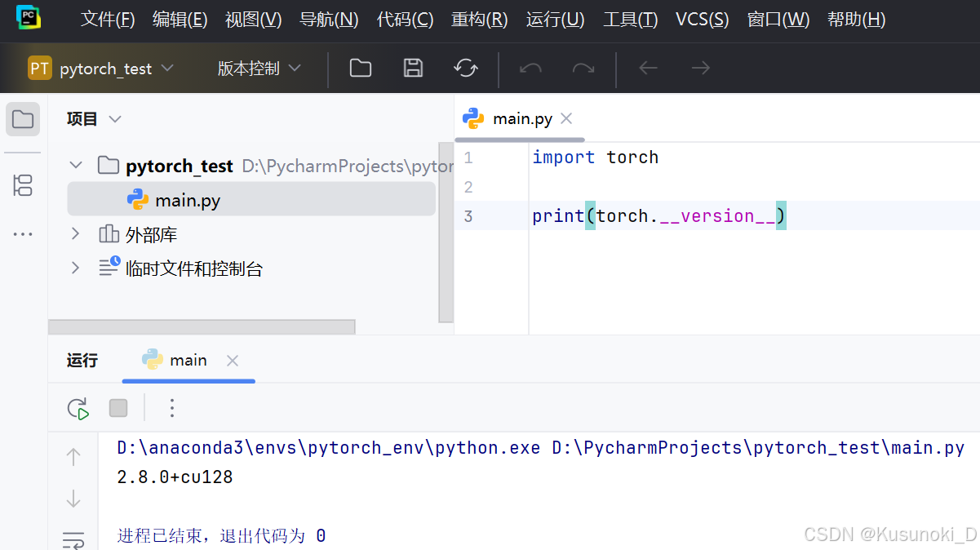Click the scroll up arrow in console
The height and width of the screenshot is (550, 980).
(x=73, y=457)
